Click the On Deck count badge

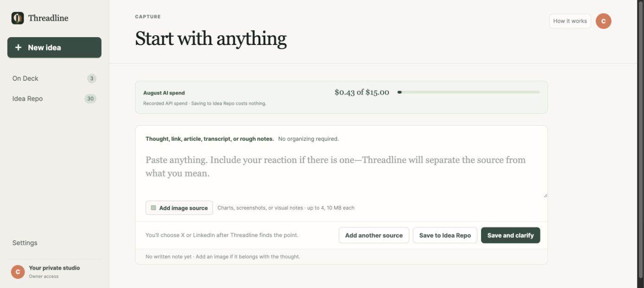point(92,78)
